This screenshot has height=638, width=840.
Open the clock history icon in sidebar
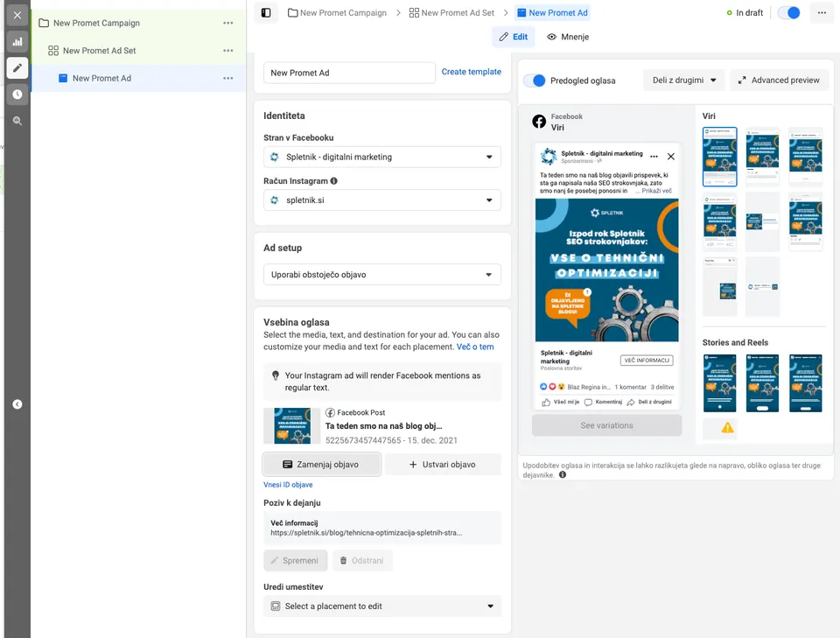(x=17, y=95)
